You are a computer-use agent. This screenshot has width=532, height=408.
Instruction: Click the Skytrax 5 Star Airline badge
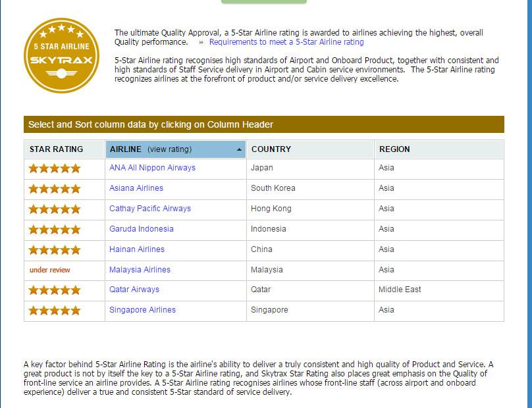(x=61, y=55)
